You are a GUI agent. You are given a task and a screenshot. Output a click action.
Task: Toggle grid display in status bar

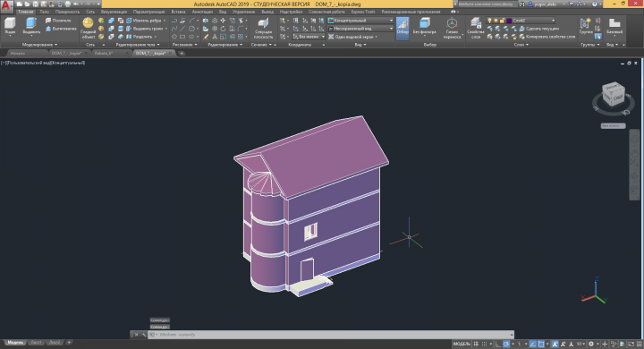click(x=476, y=344)
